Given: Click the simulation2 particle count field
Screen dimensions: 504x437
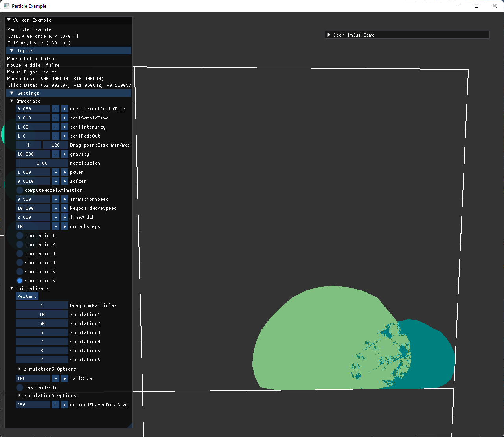Looking at the screenshot, I should 42,323.
